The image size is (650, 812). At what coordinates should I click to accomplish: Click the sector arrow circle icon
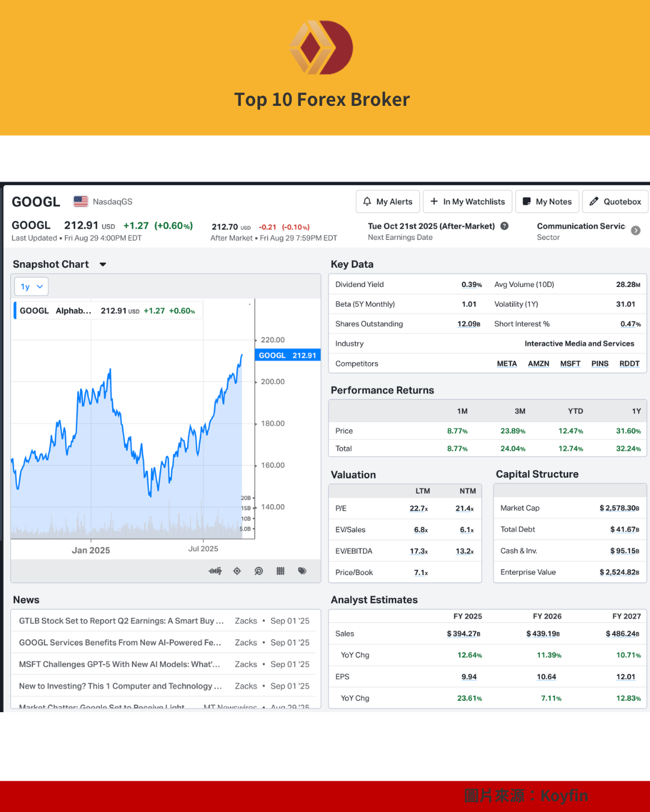tap(636, 230)
